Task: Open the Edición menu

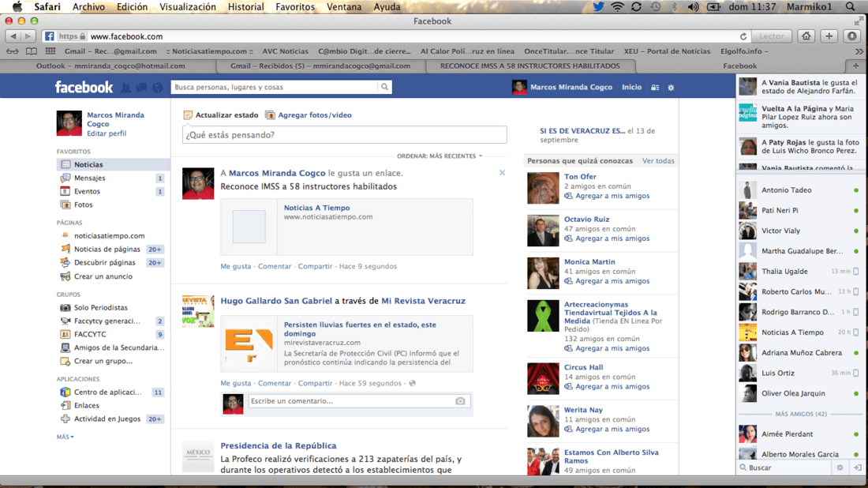Action: pyautogui.click(x=133, y=7)
